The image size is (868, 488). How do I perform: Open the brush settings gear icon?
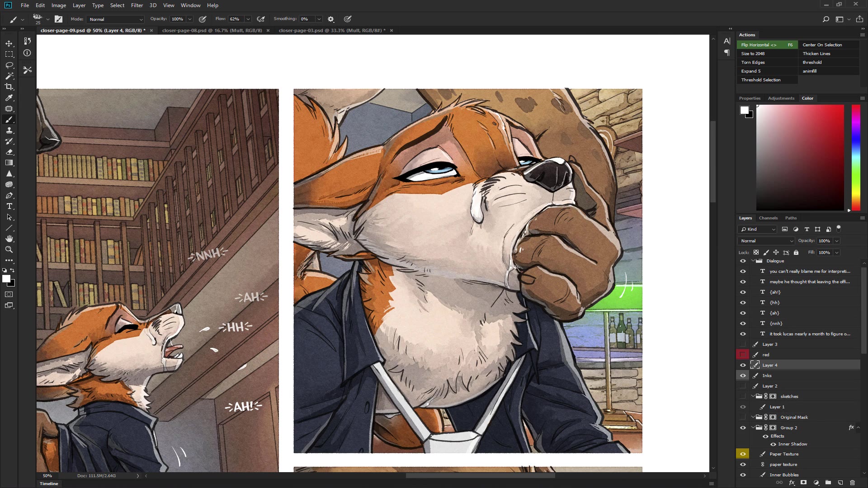(331, 19)
